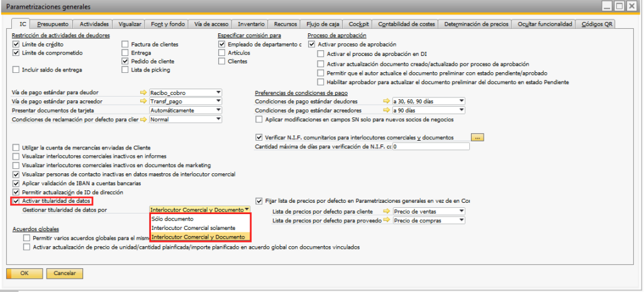644x292 pixels.
Task: Click the OK button
Action: 25,273
